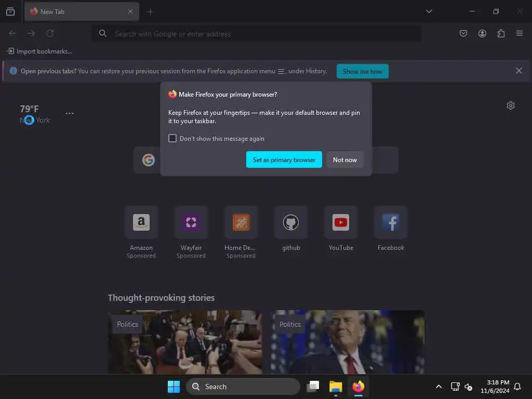Check Don't show this message again
The width and height of the screenshot is (532, 399).
pos(172,138)
